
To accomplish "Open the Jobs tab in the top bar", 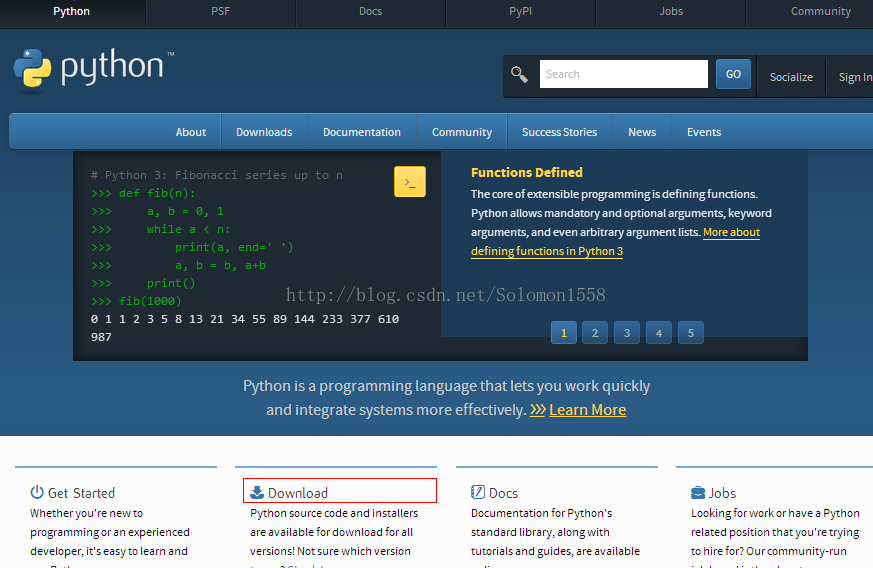I will [x=671, y=11].
